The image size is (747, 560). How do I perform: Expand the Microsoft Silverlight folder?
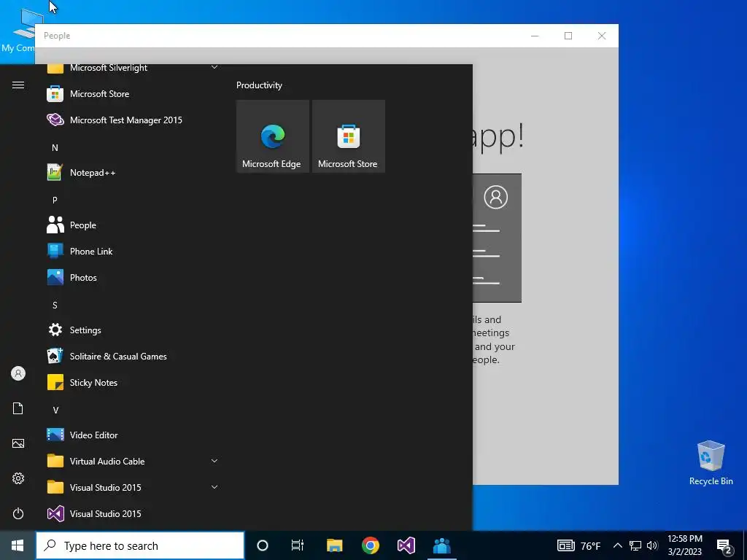pyautogui.click(x=132, y=69)
